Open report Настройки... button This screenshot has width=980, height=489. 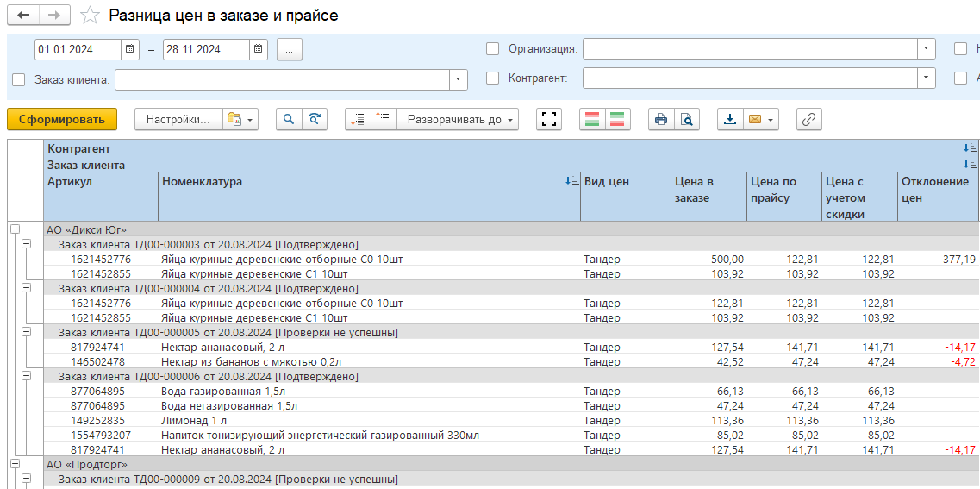pyautogui.click(x=178, y=119)
